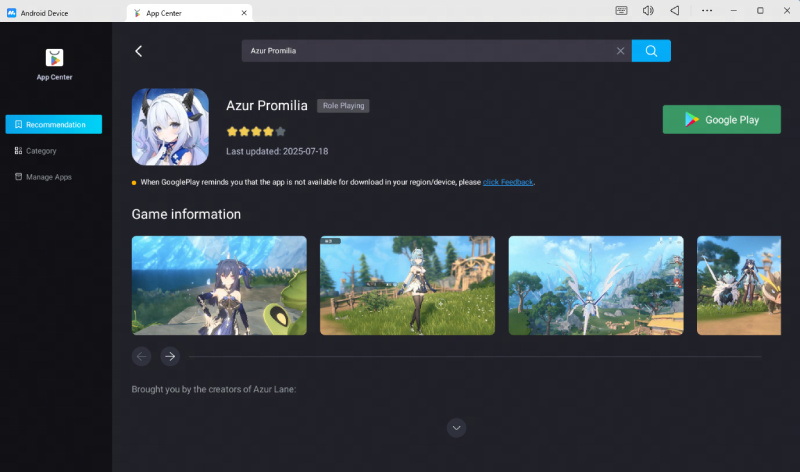Click the App Center logo in sidebar

[x=54, y=58]
